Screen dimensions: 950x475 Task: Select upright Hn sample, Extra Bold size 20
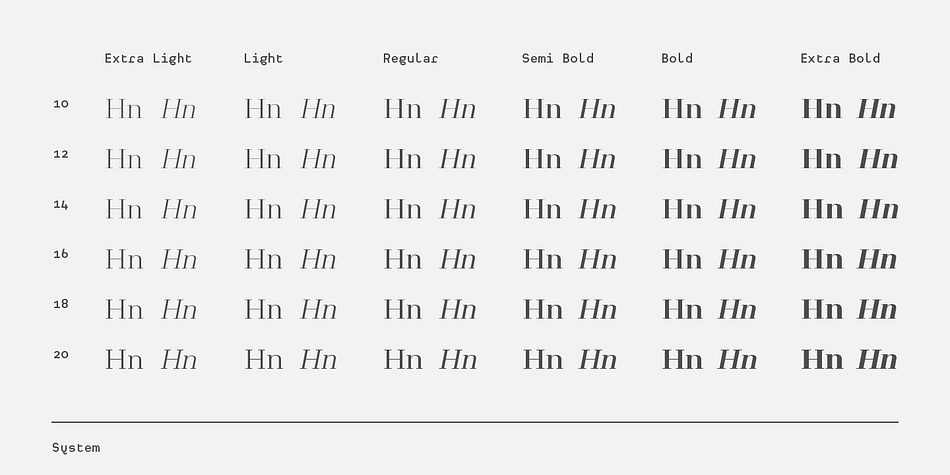tap(822, 359)
